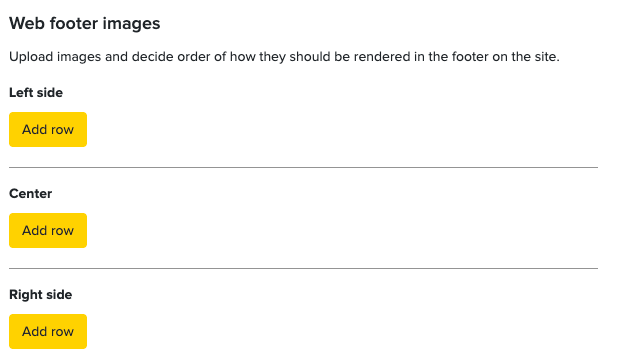Click the Right side section label
The height and width of the screenshot is (362, 617).
point(41,295)
